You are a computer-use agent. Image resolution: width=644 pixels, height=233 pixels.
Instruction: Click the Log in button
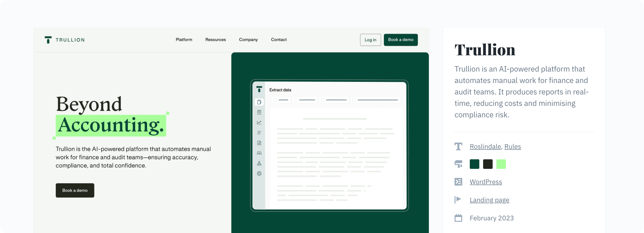[370, 40]
